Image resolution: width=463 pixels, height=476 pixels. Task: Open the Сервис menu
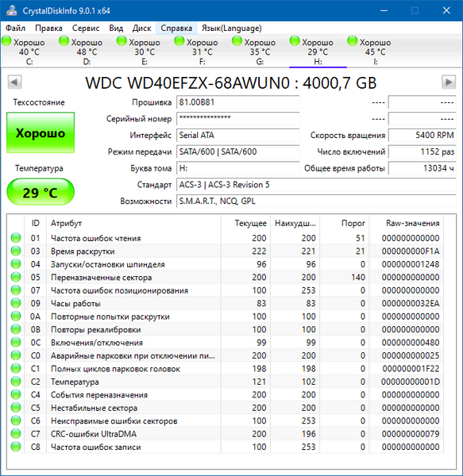pyautogui.click(x=86, y=29)
